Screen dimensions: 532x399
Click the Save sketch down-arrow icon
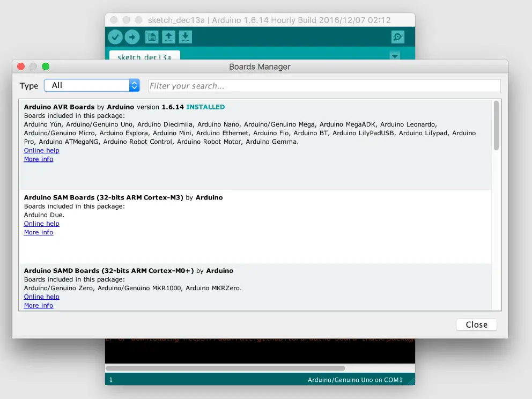tap(185, 37)
